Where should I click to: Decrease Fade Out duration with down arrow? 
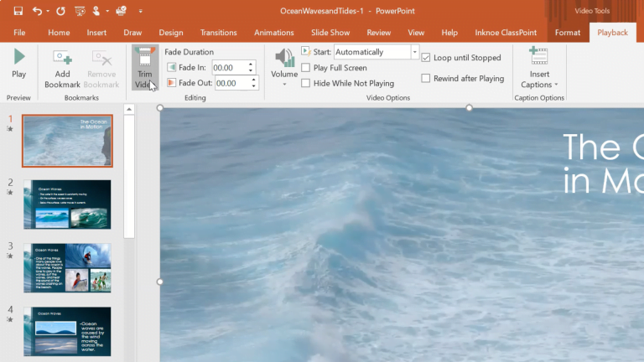[x=254, y=86]
